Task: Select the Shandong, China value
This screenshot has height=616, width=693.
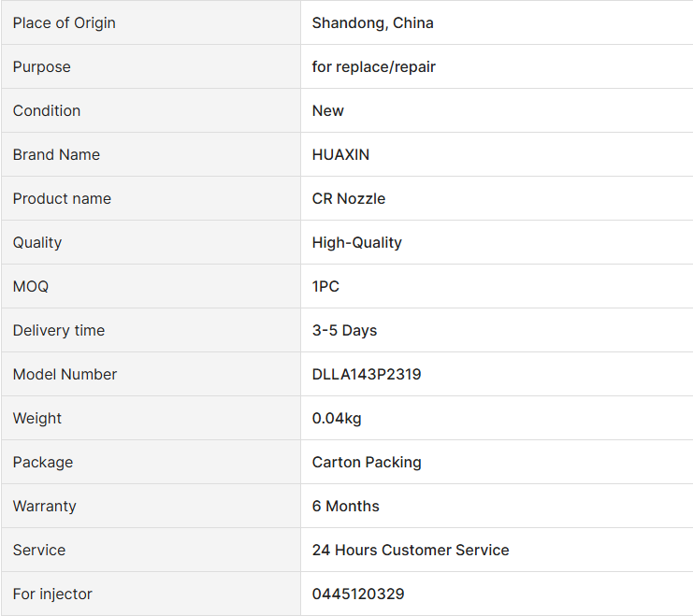Action: [372, 23]
